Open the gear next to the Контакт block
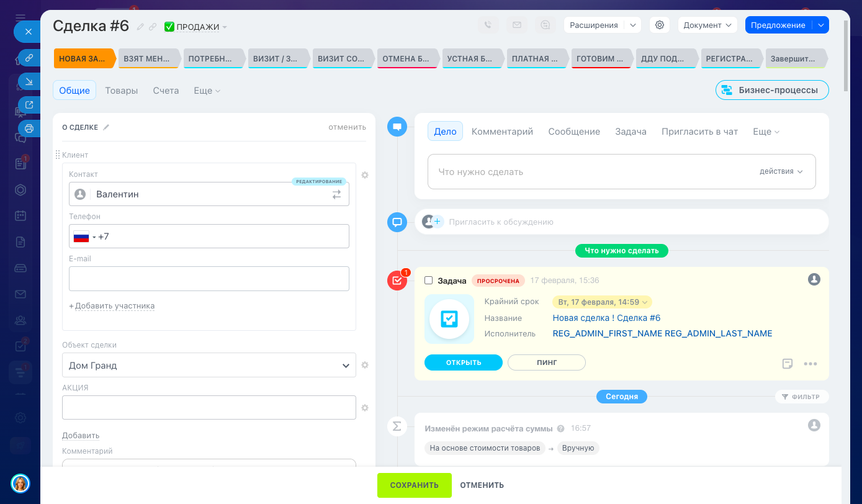Viewport: 862px width, 504px height. click(365, 175)
